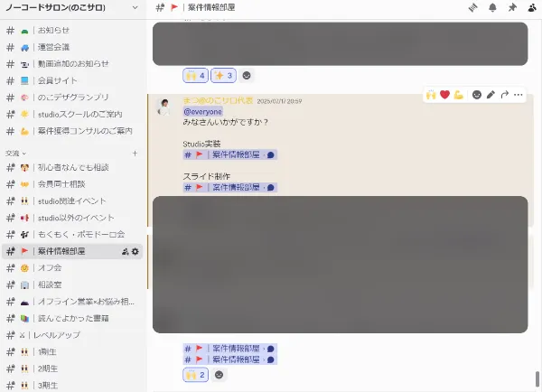The image size is (542, 392).
Task: Open emoji picker in message hover toolbar
Action: [x=477, y=95]
